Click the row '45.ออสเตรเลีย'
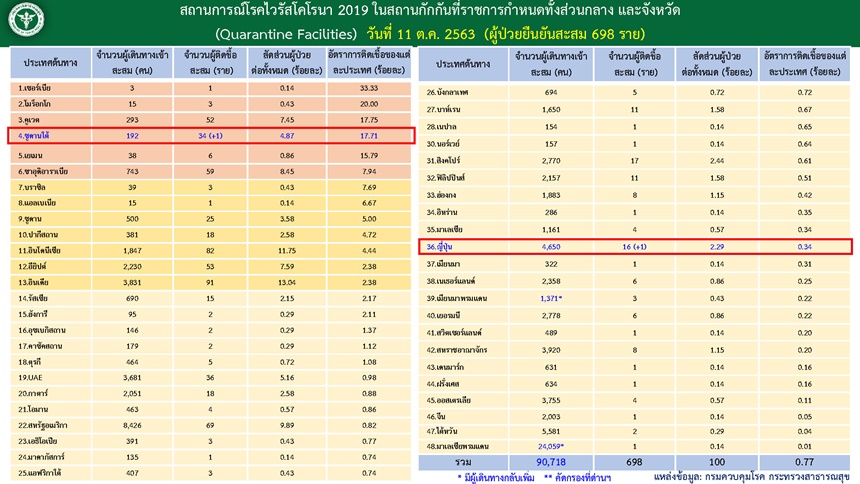The image size is (860, 484). 634,400
